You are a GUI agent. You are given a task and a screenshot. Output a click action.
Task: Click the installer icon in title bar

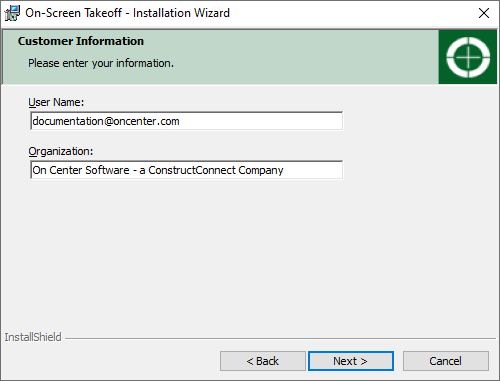click(x=12, y=13)
